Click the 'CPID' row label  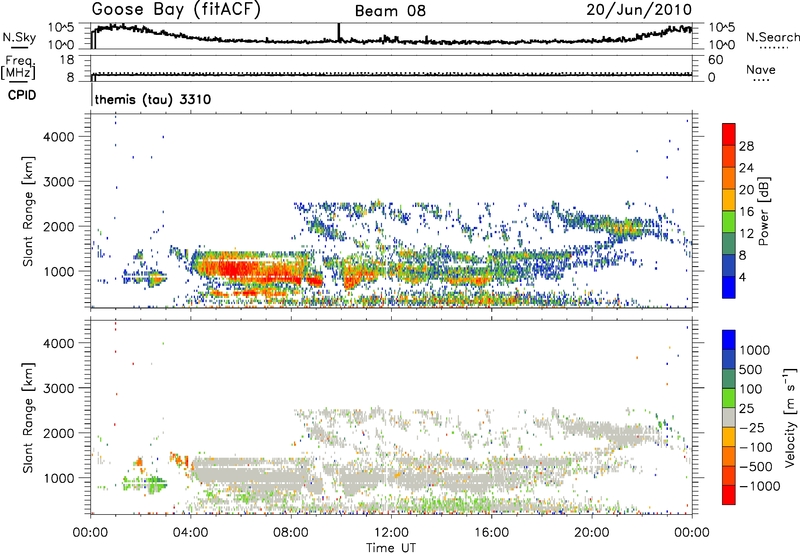22,95
